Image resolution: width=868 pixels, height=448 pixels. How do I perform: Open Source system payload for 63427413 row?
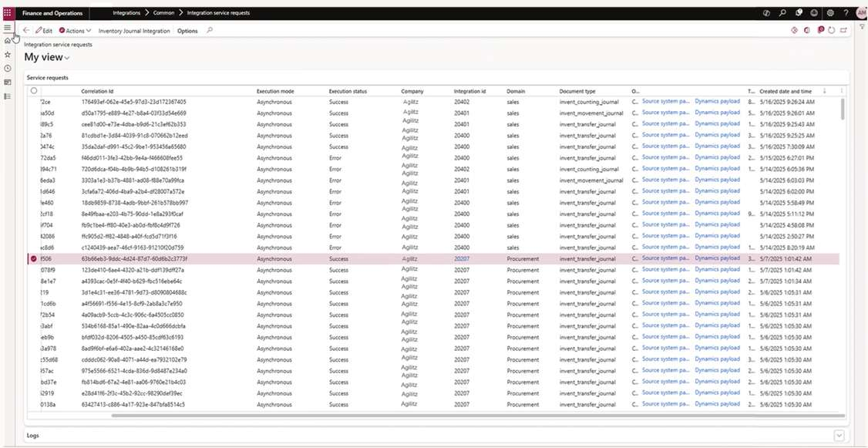pyautogui.click(x=666, y=404)
